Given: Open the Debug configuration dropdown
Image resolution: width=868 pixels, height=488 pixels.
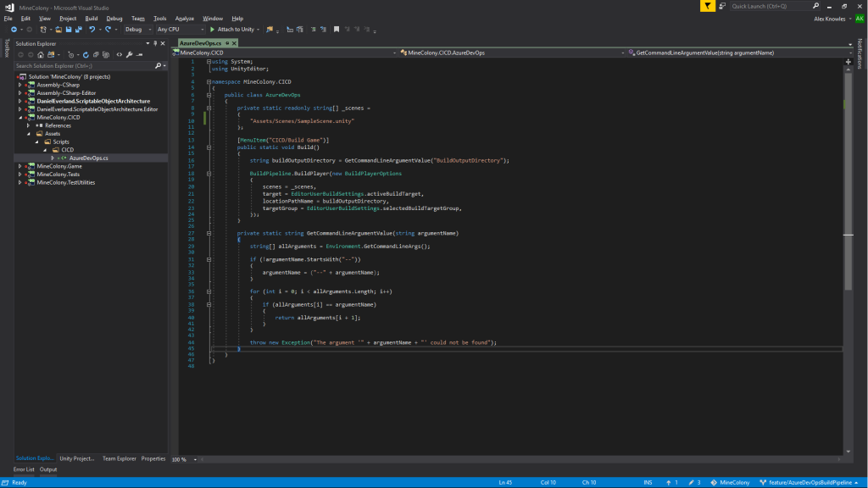Looking at the screenshot, I should point(138,29).
